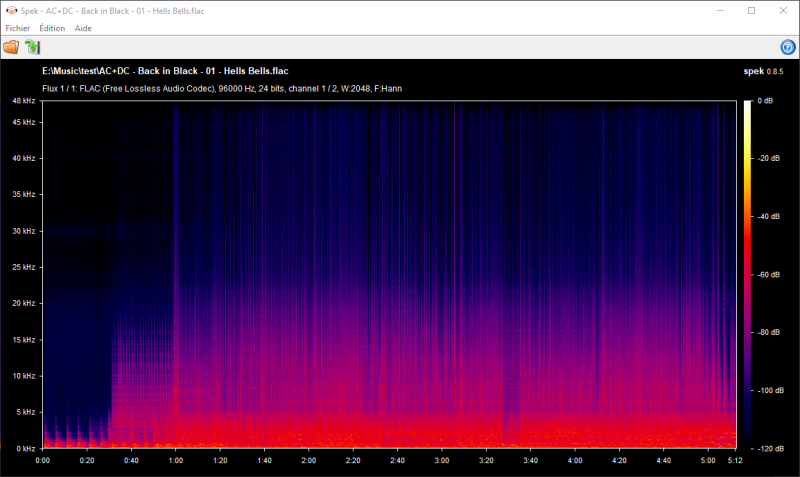Click the Save spectrogram image icon
This screenshot has height=477, width=800.
33,47
